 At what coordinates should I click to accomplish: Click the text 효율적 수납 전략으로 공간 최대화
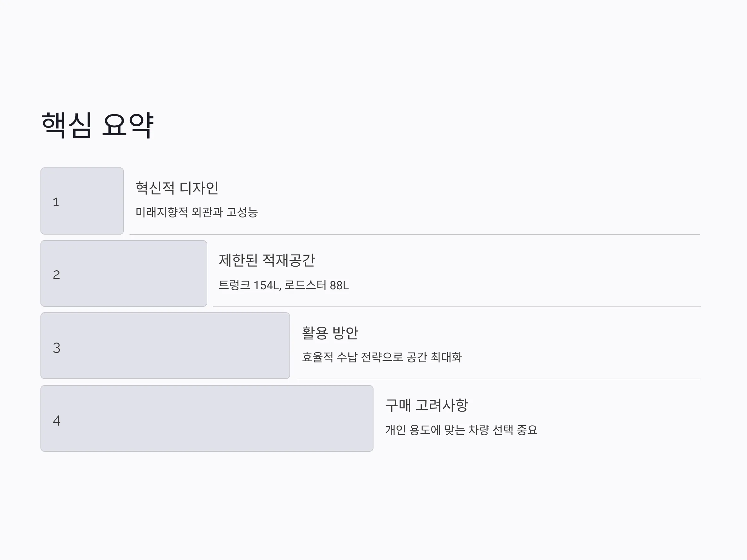[x=382, y=357]
